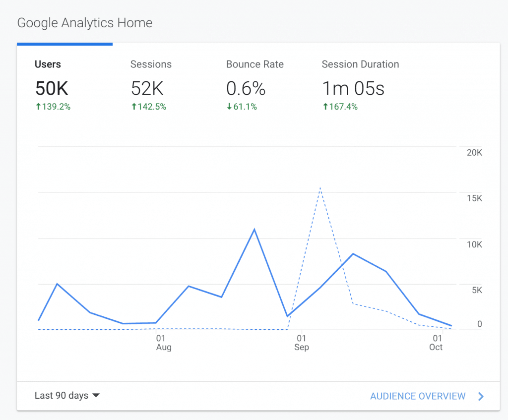Click the 1m 05s duration value

(353, 88)
